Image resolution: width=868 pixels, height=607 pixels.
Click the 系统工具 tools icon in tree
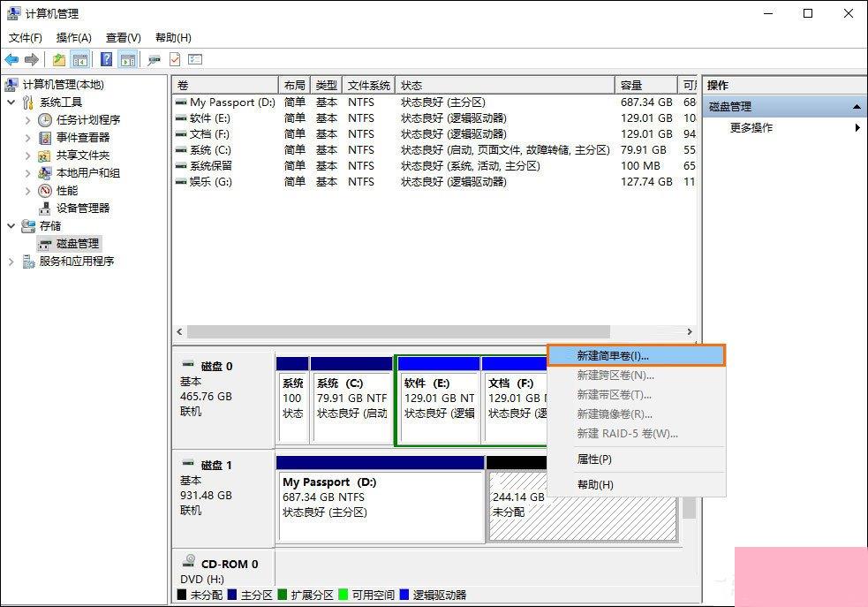pyautogui.click(x=27, y=102)
